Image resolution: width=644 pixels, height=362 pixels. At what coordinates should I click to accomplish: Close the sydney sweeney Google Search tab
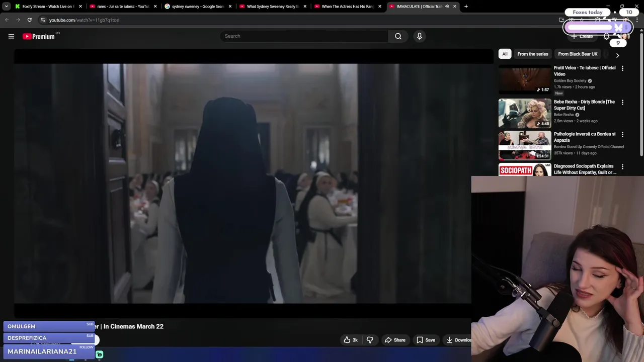point(230,7)
